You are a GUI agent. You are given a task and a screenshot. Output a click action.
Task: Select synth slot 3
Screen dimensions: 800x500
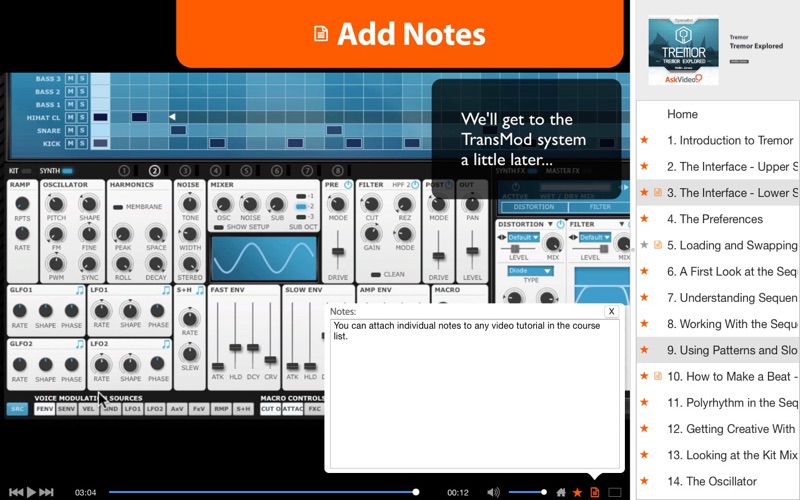pos(185,170)
